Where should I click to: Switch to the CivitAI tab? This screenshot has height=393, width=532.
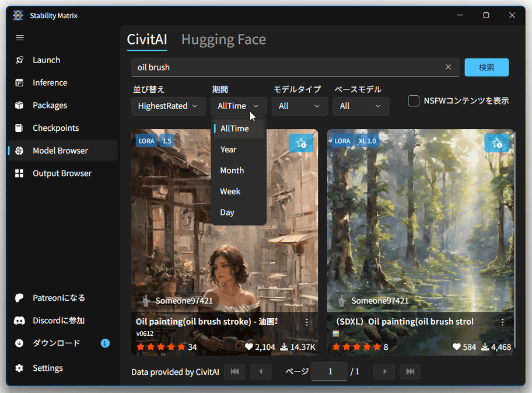(x=147, y=39)
